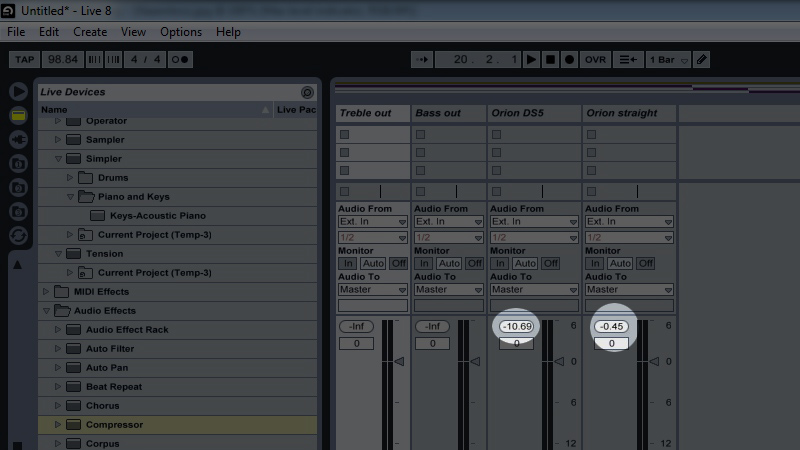Click first clip slot stop button in Bass out
Image resolution: width=800 pixels, height=450 pixels.
pyautogui.click(x=420, y=135)
